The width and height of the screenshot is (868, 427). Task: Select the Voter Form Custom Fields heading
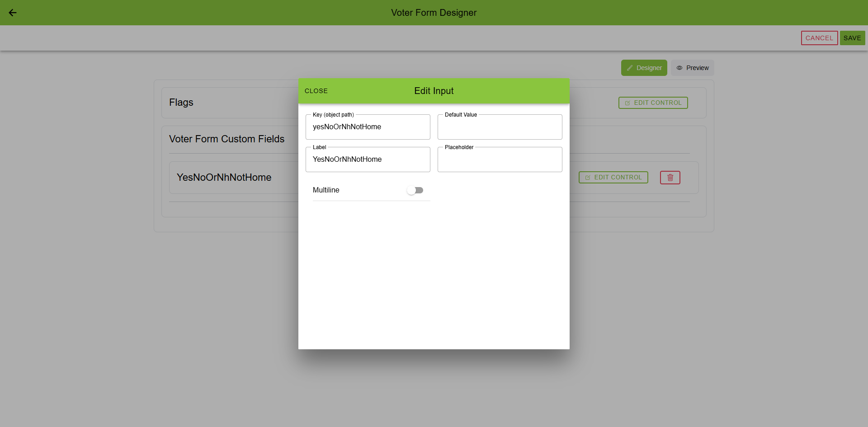pos(226,139)
